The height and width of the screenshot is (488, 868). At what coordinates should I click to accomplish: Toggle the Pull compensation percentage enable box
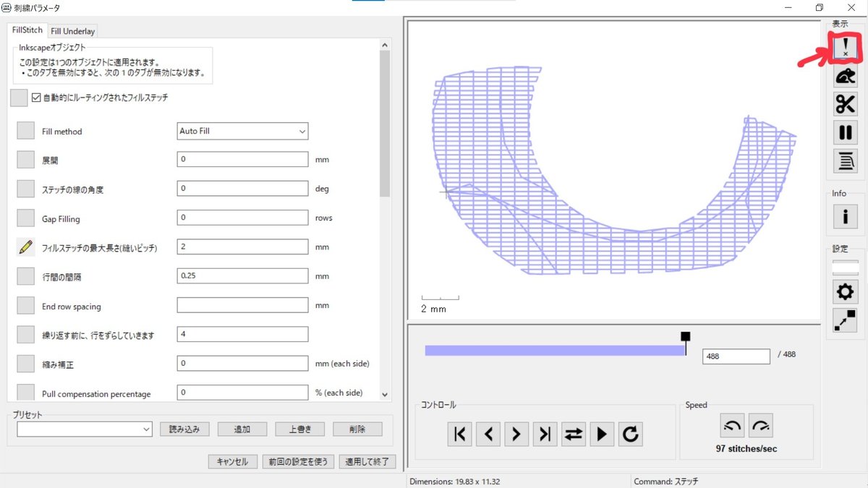pyautogui.click(x=26, y=393)
